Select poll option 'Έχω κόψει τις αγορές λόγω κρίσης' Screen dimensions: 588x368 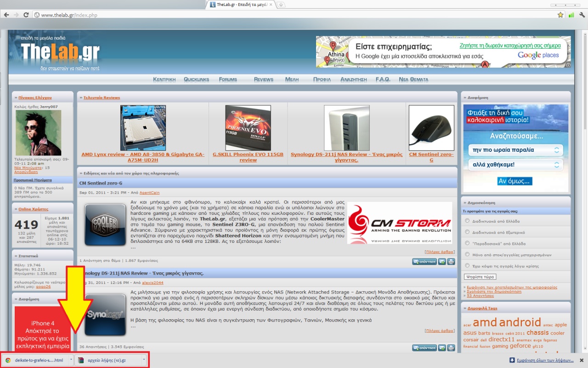tap(467, 265)
